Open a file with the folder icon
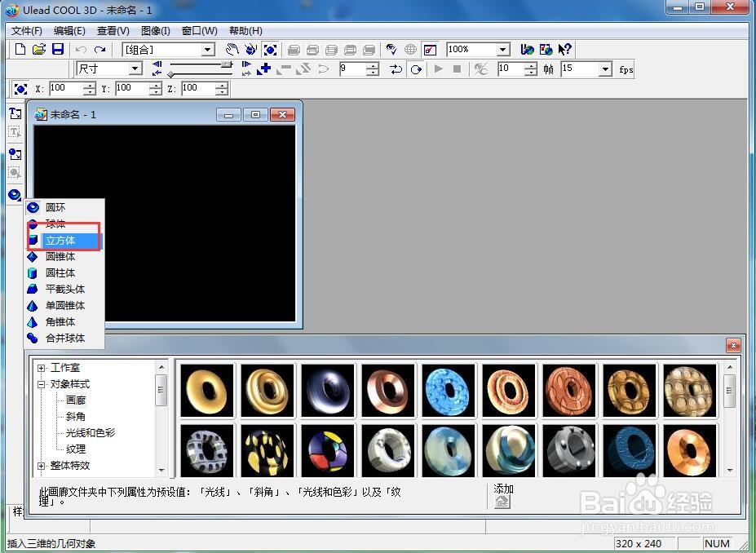The width and height of the screenshot is (756, 553). tap(39, 49)
